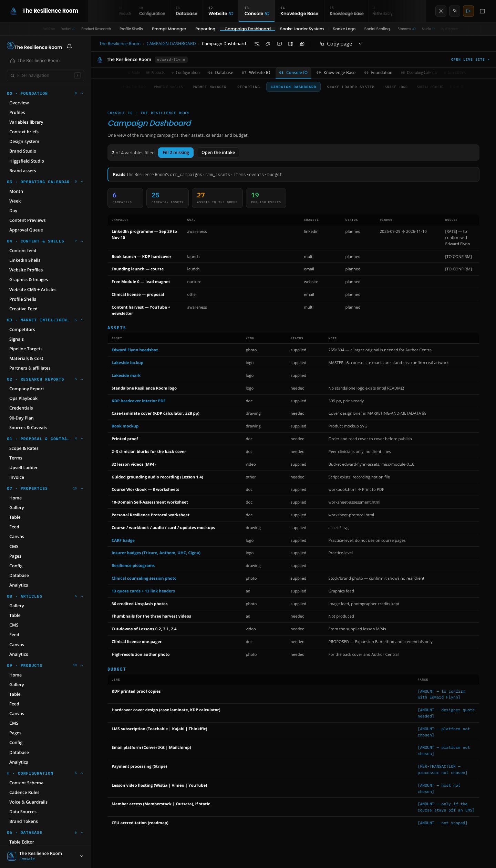The width and height of the screenshot is (496, 868).
Task: Focus the Filter navigation input
Action: (x=45, y=75)
